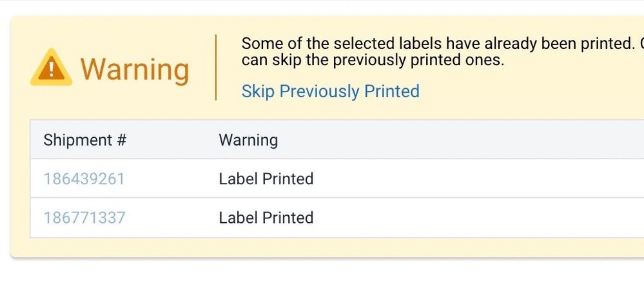Click the white strip above the warning banner
The height and width of the screenshot is (306, 644).
pyautogui.click(x=322, y=6)
